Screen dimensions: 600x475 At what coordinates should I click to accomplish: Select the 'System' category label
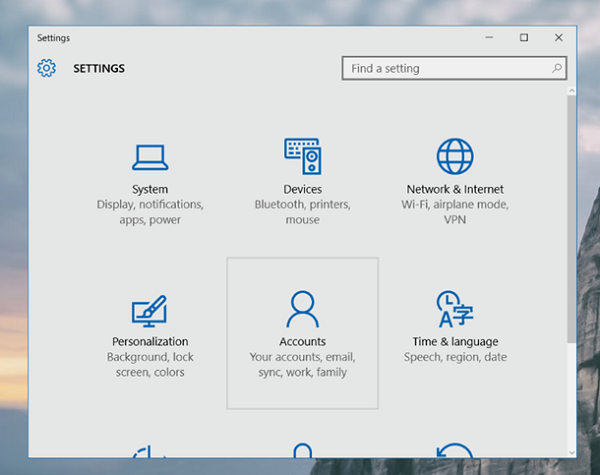[150, 189]
